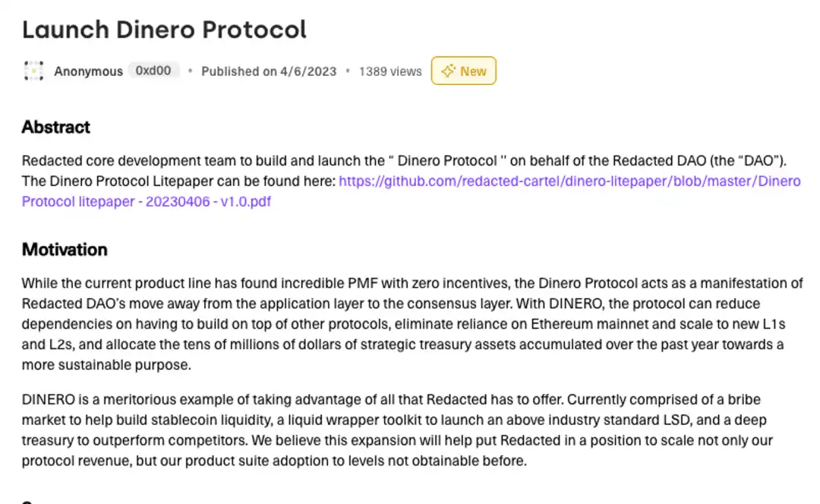Open the Anonymous author profile name
The width and height of the screenshot is (820, 504).
[x=88, y=71]
